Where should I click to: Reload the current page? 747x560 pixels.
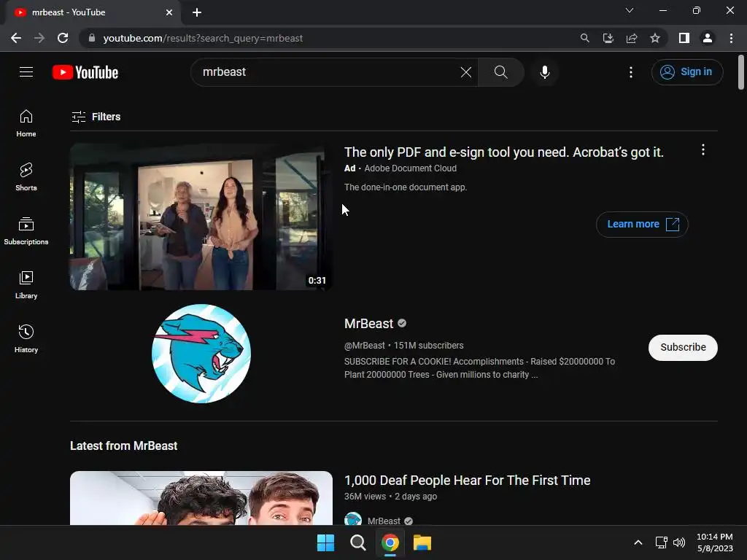tap(63, 38)
